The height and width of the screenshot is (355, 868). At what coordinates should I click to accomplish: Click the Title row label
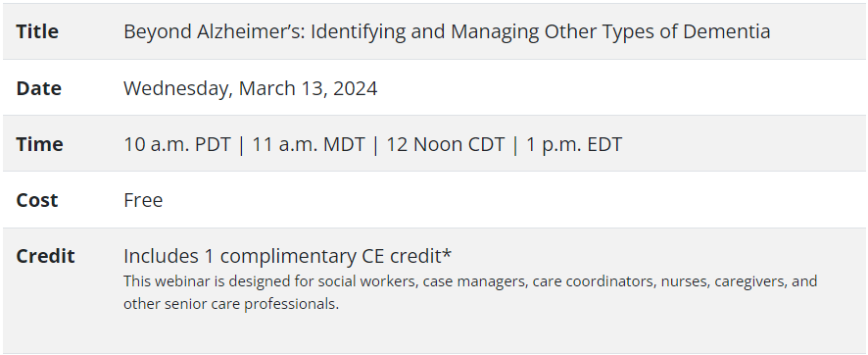tap(37, 31)
